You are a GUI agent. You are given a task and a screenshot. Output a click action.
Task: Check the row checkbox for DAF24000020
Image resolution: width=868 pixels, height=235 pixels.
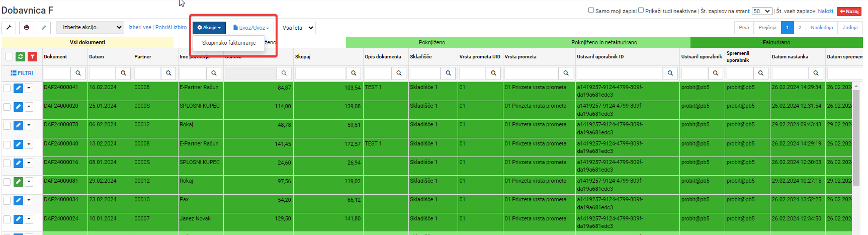point(7,107)
